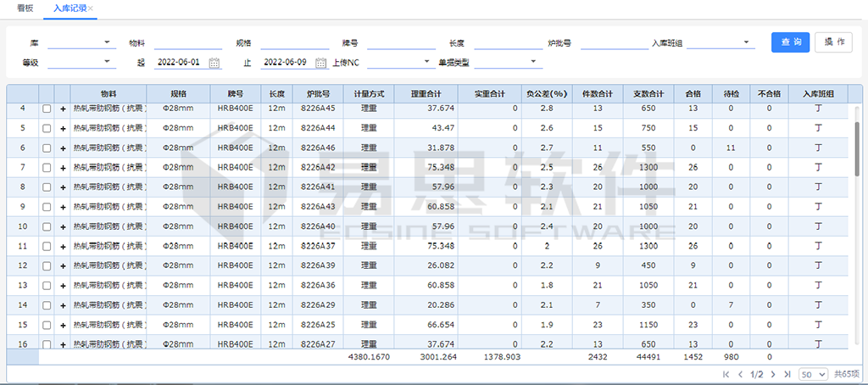
Task: Close the 入库记录 tab
Action: coord(92,8)
